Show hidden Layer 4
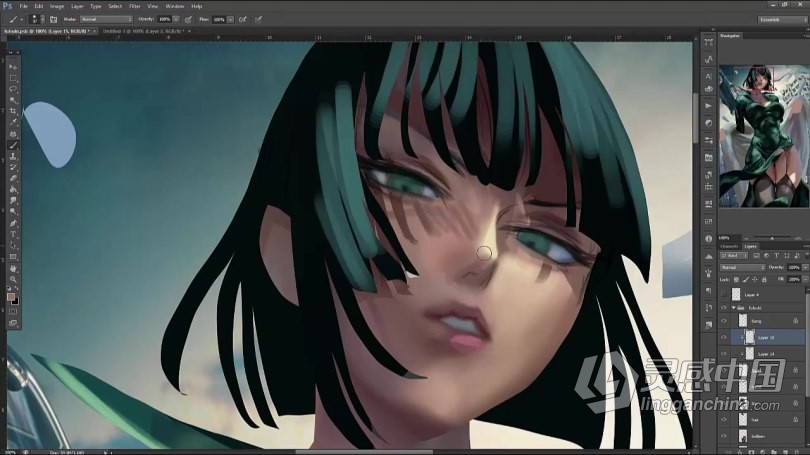Viewport: 810px width, 455px height. [724, 294]
